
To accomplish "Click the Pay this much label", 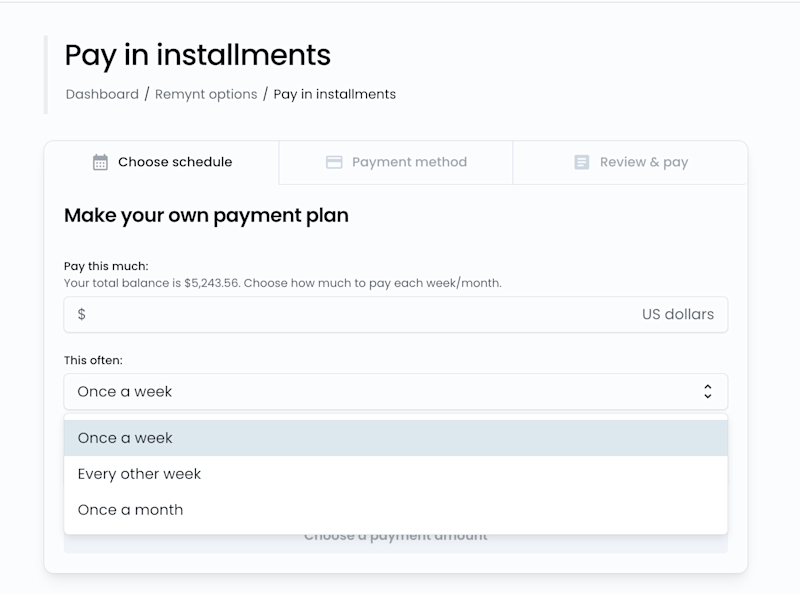I will [x=106, y=266].
